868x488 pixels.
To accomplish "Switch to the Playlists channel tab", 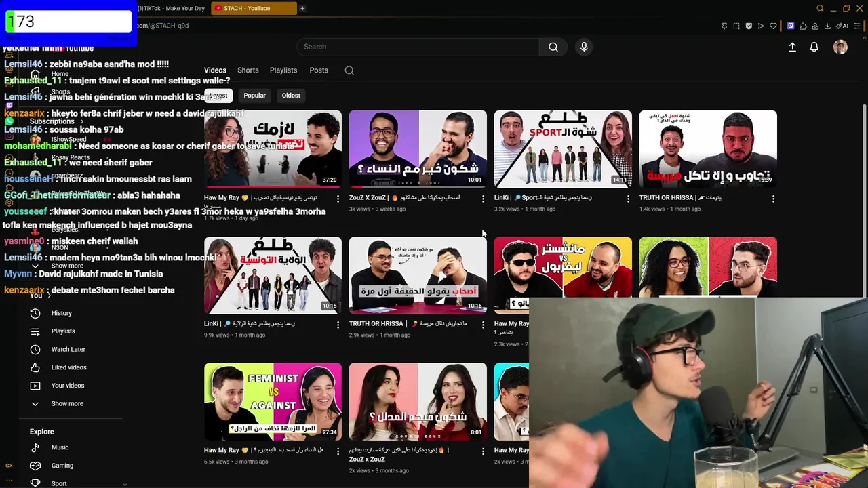I will click(283, 70).
